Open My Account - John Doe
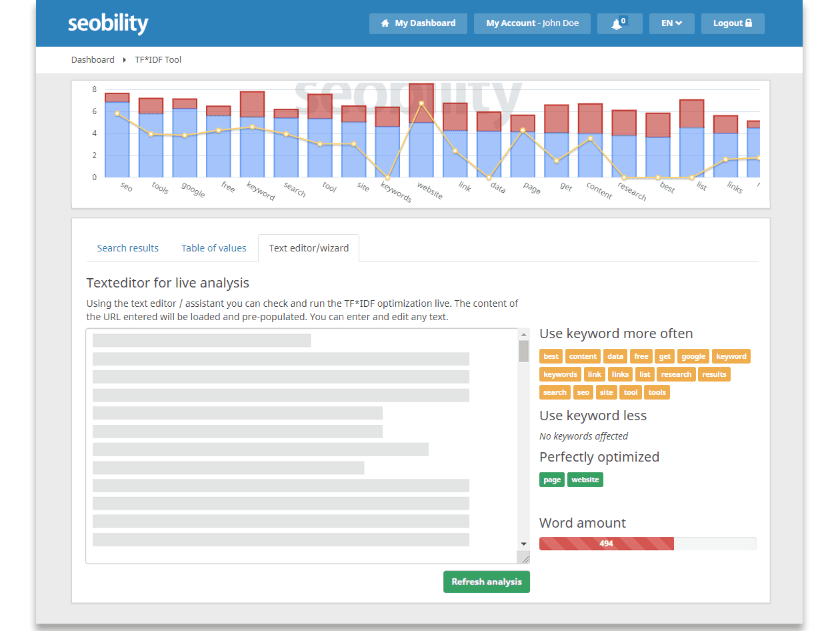Viewport: 840px width, 631px height. (532, 23)
